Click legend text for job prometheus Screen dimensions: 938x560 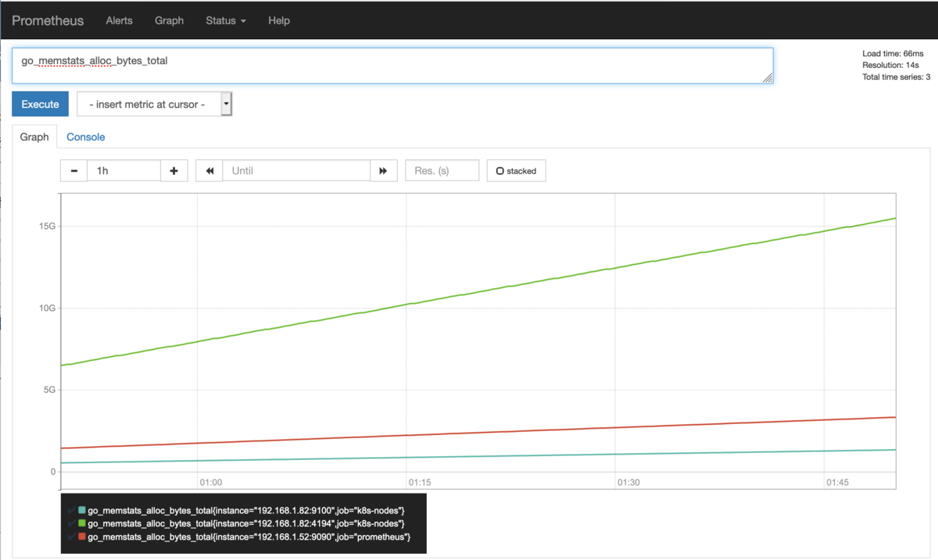click(x=249, y=537)
